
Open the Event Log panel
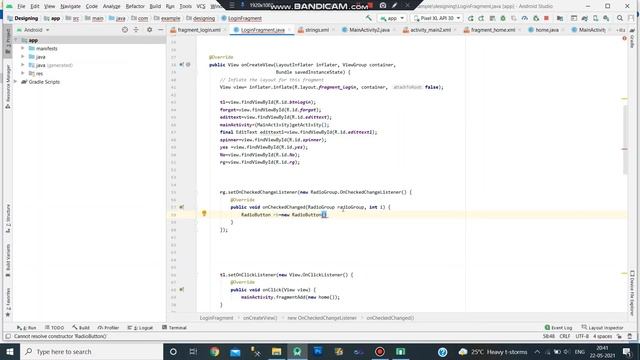tap(558, 327)
